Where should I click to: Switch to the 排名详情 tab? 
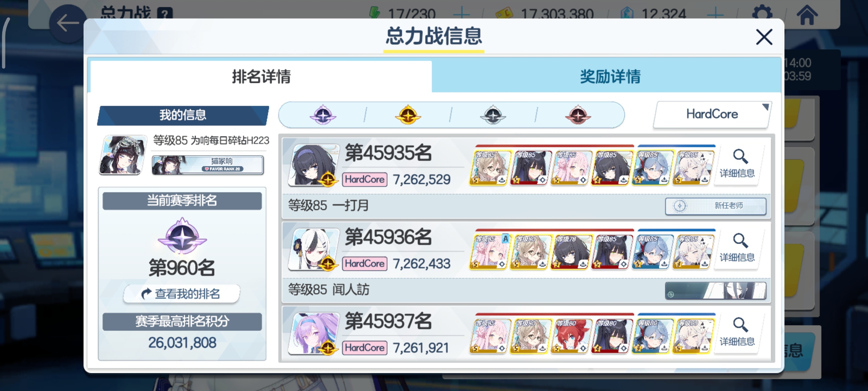[x=261, y=76]
